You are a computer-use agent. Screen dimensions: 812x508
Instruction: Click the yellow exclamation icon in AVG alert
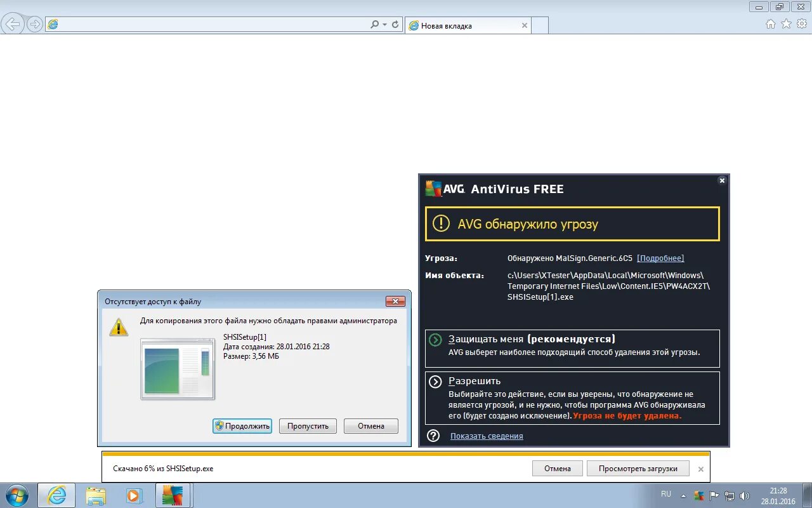coord(441,224)
